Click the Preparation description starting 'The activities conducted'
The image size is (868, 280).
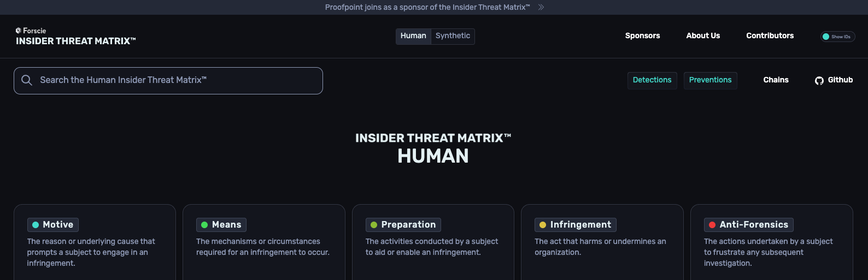point(432,247)
